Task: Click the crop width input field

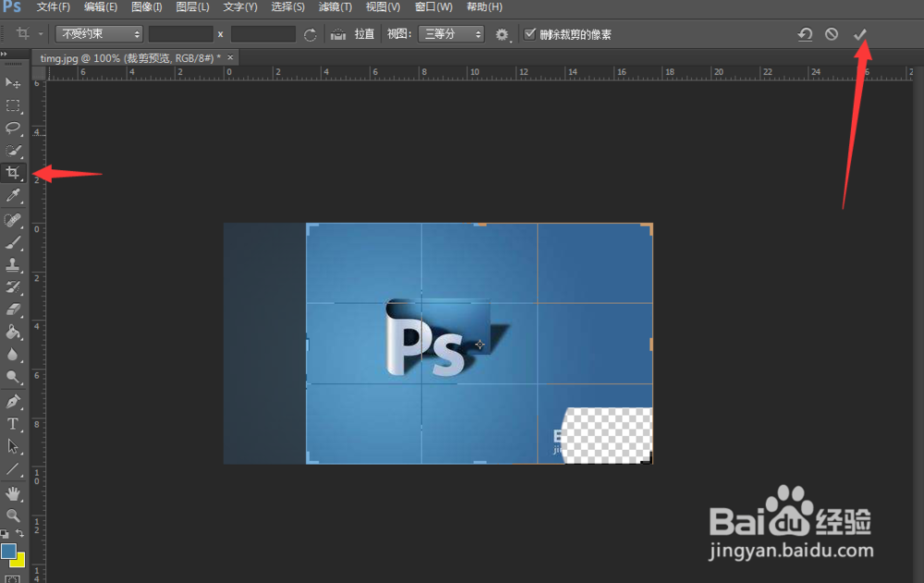Action: coord(180,34)
